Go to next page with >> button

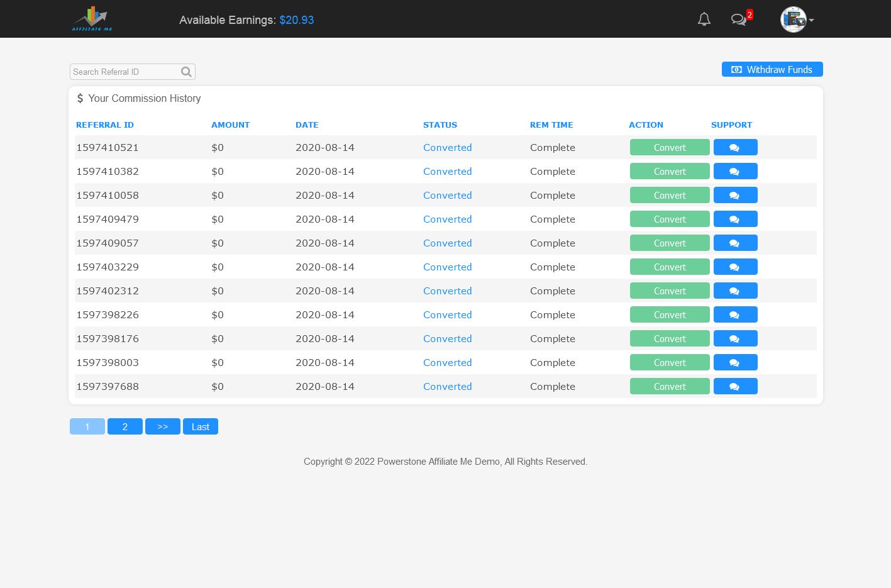[163, 427]
